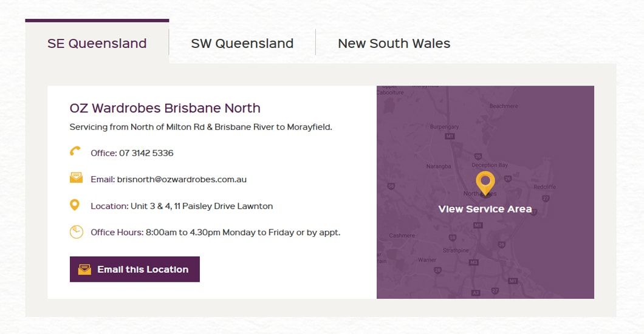Click Beachmere label on the map
The image size is (644, 334).
[x=504, y=106]
